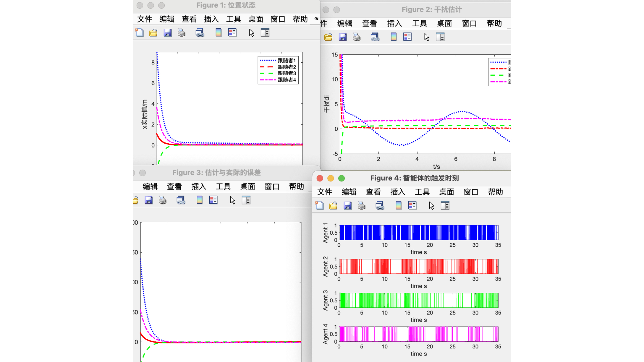Click Link Plot icon in Figure 3 toolbar
The width and height of the screenshot is (644, 362).
coord(181,200)
